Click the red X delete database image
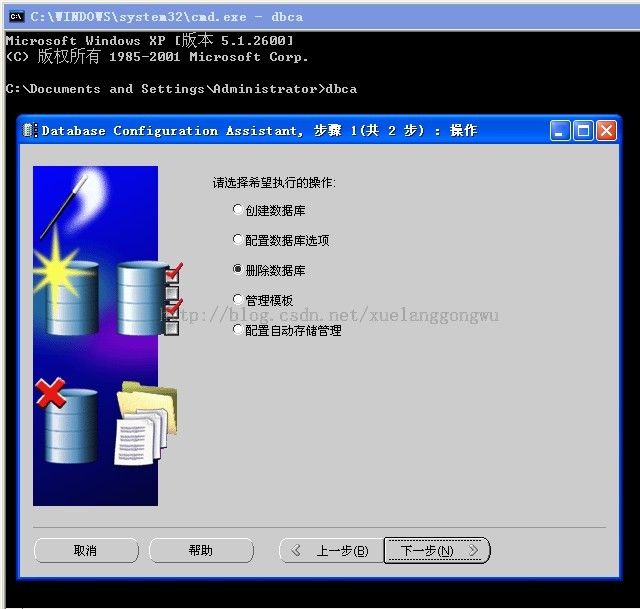Image resolution: width=640 pixels, height=609 pixels. pos(67,420)
